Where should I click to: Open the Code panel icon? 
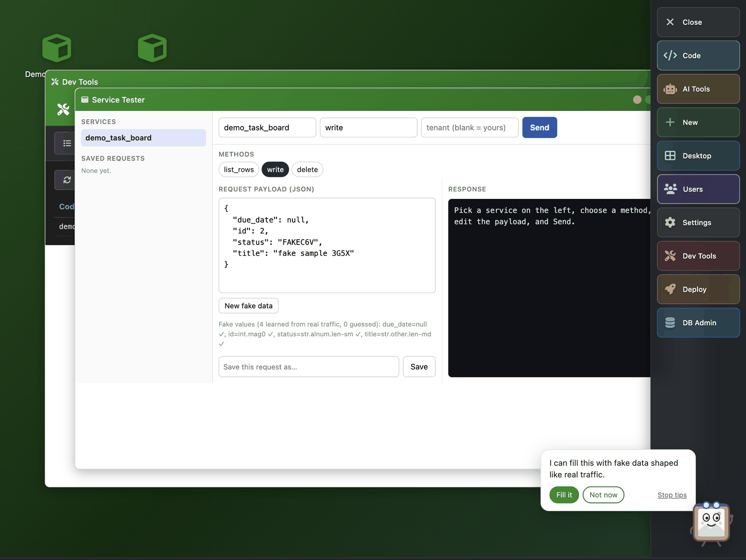pyautogui.click(x=670, y=55)
